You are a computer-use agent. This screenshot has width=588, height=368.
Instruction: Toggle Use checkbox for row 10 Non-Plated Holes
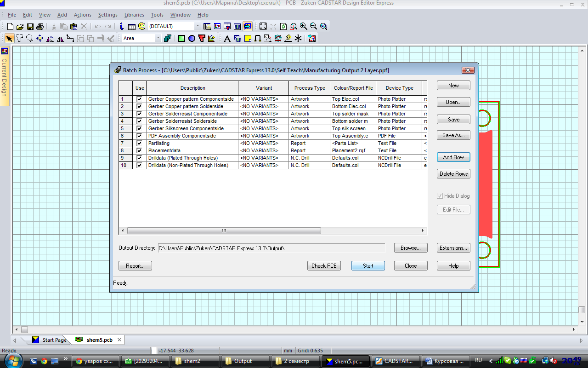139,165
